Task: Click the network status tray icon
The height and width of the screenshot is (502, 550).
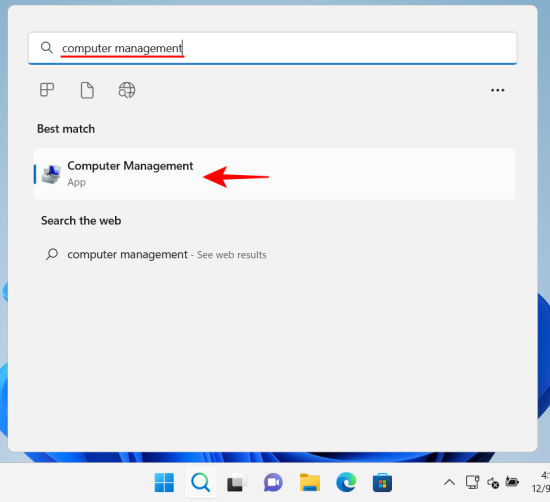Action: [472, 482]
